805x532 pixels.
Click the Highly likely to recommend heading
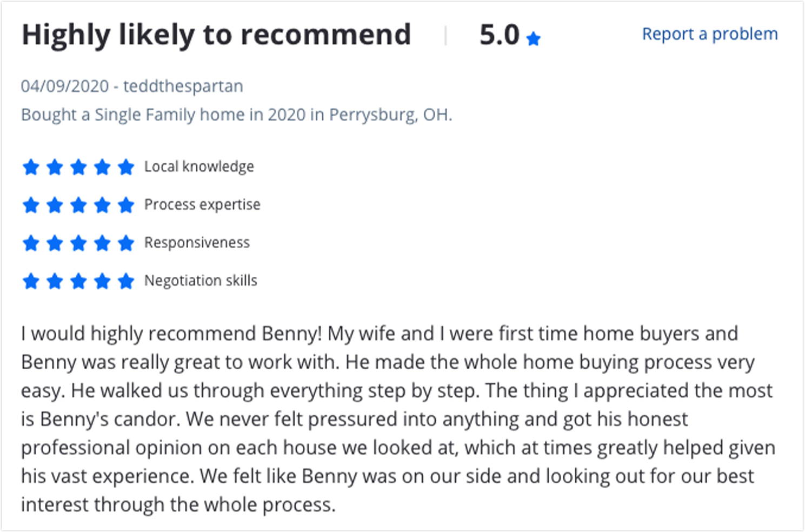coord(216,35)
